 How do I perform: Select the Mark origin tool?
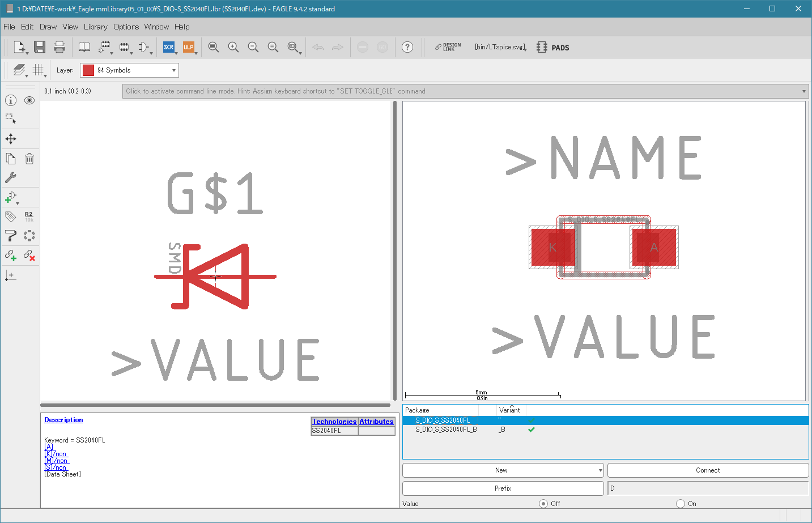11,275
